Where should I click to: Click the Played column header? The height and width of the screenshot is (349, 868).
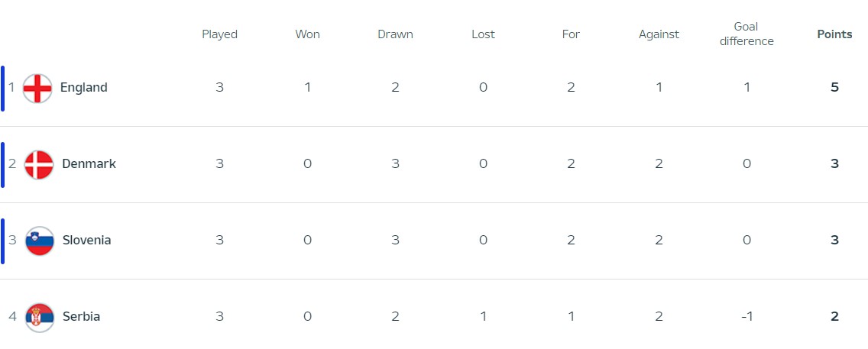tap(219, 34)
